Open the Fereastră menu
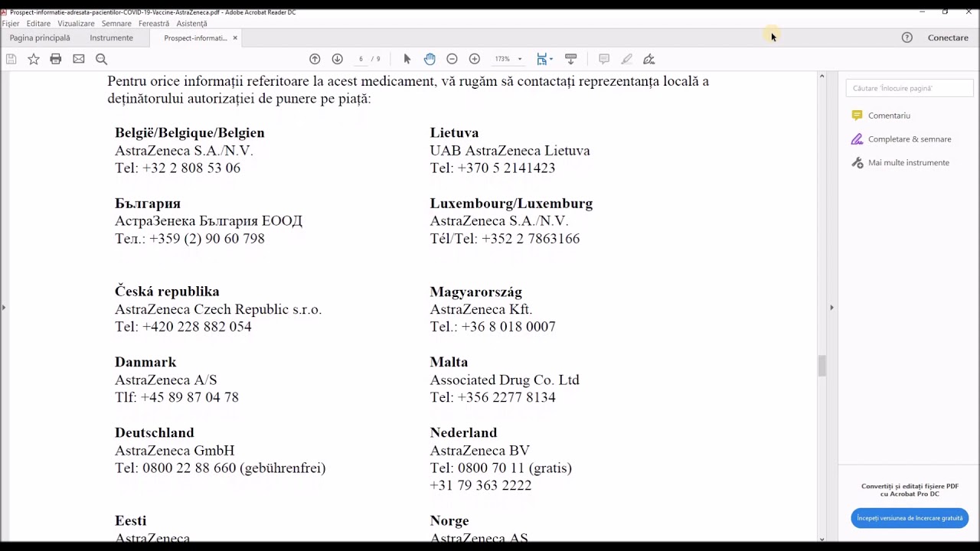Viewport: 980px width, 551px height. [154, 24]
